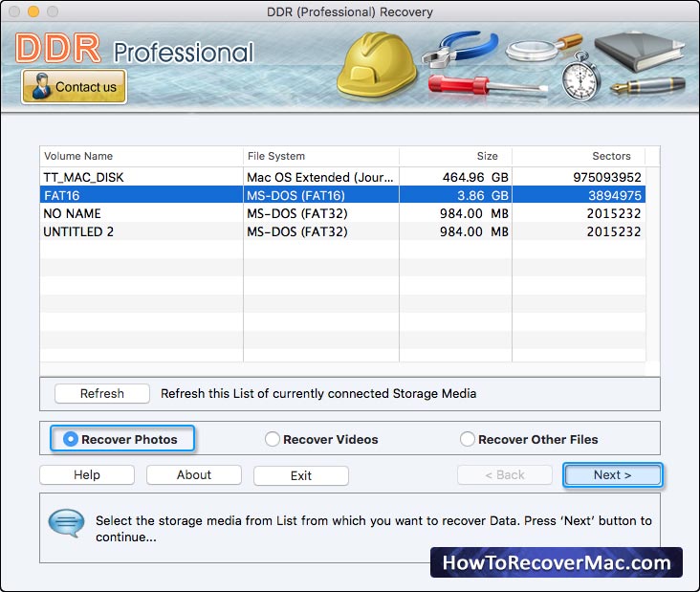The image size is (700, 592).
Task: Exit the application via Exit button
Action: [301, 475]
